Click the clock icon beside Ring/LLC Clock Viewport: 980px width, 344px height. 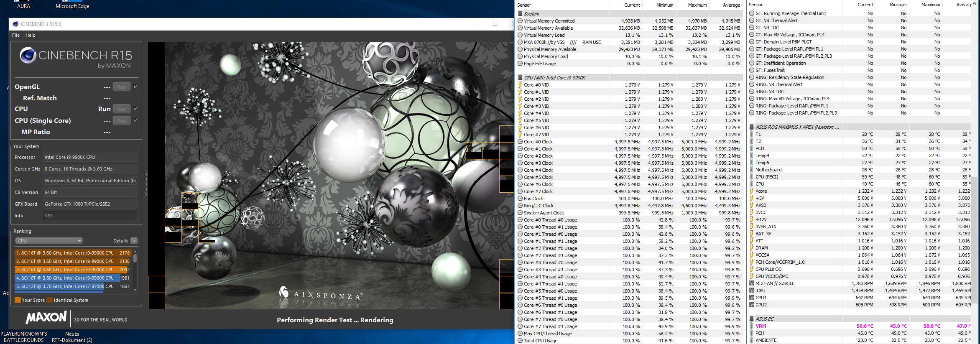[520, 206]
